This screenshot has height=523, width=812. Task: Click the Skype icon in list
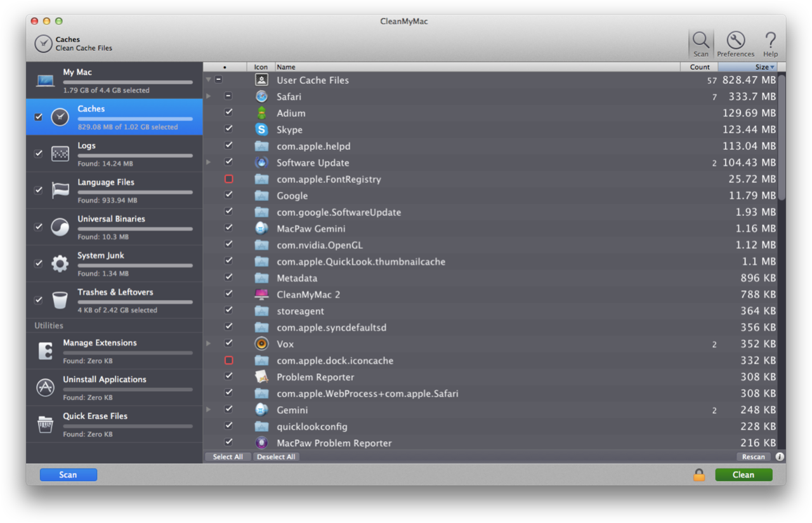coord(261,129)
